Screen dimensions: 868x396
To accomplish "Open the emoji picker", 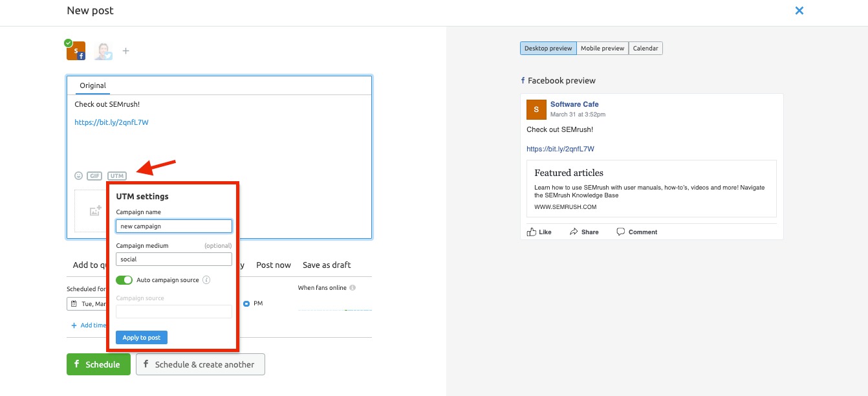I will (79, 175).
